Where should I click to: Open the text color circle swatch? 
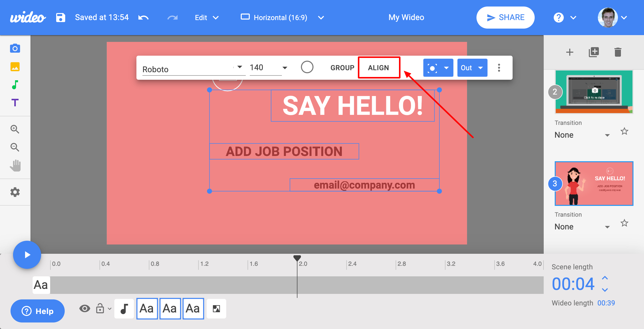click(307, 67)
